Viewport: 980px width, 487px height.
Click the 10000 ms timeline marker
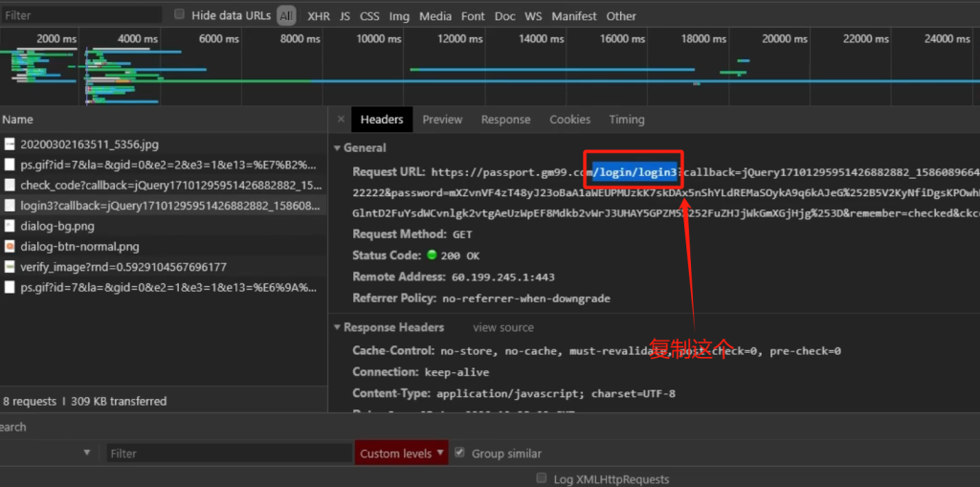[x=380, y=39]
